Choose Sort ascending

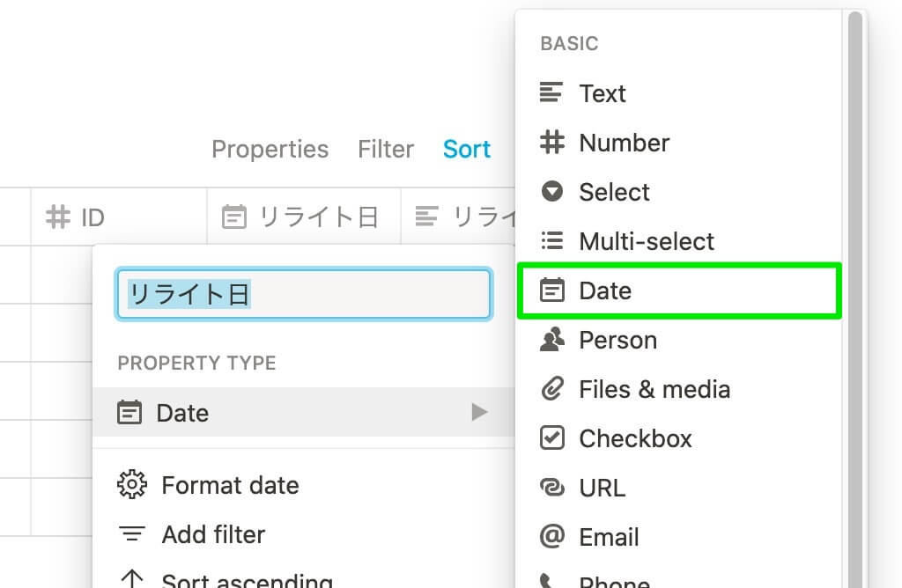point(304,576)
